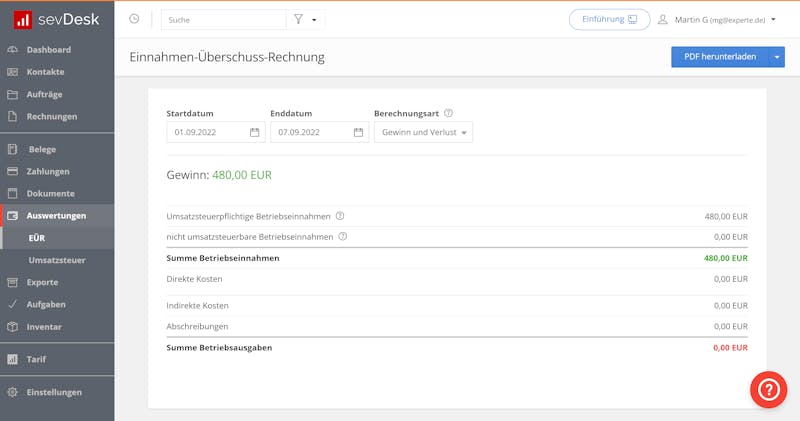Click the Rechnungen document icon

pos(13,116)
